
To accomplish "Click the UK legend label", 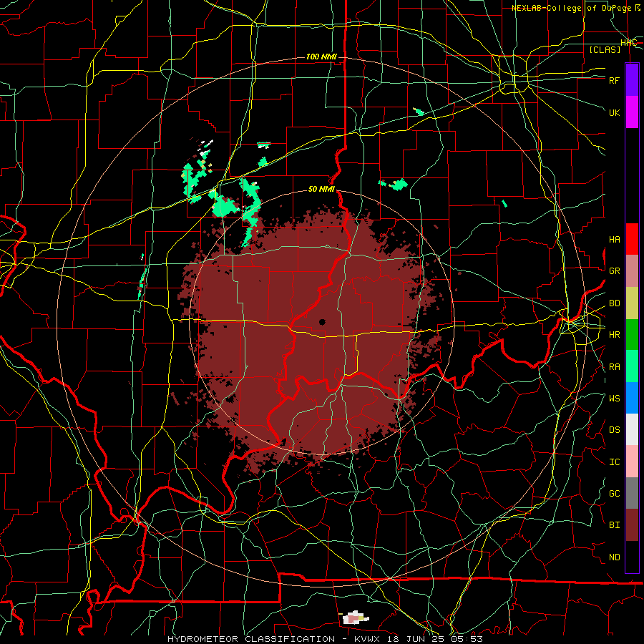I will [x=615, y=112].
